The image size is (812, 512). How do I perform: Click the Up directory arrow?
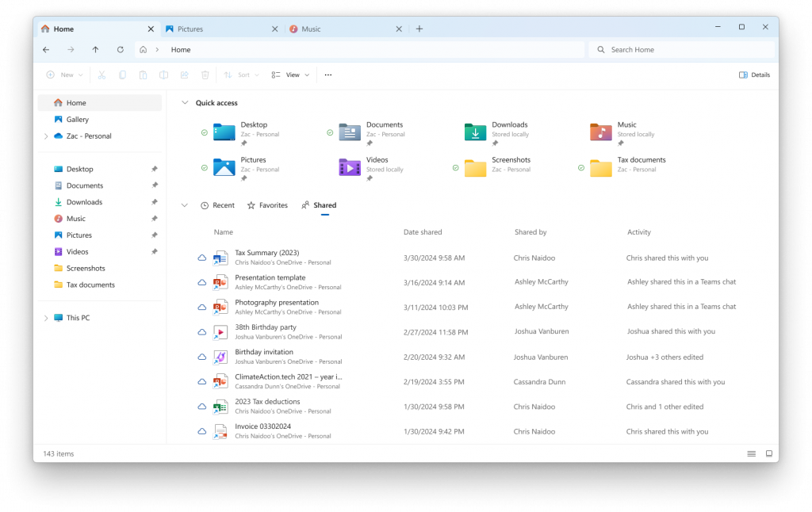coord(95,49)
